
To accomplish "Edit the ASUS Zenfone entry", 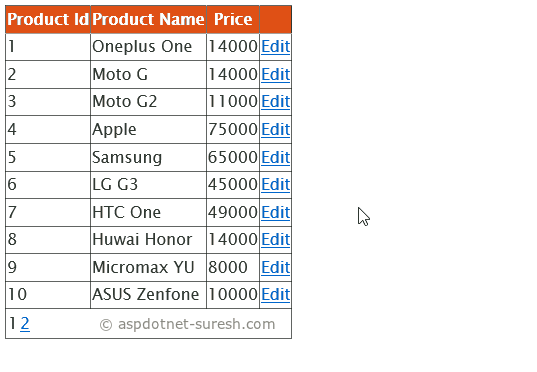I will (275, 295).
